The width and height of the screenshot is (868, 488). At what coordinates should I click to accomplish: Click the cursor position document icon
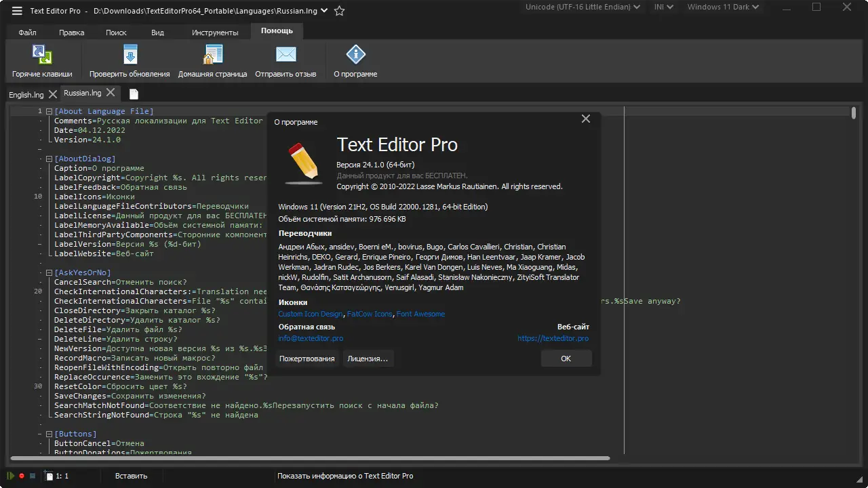[x=49, y=476]
